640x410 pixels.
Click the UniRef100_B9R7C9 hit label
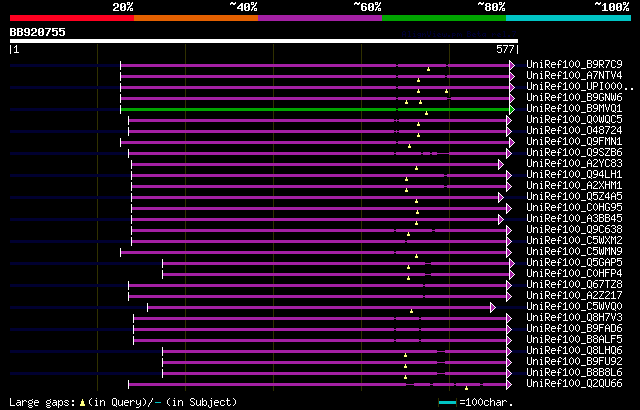point(574,64)
